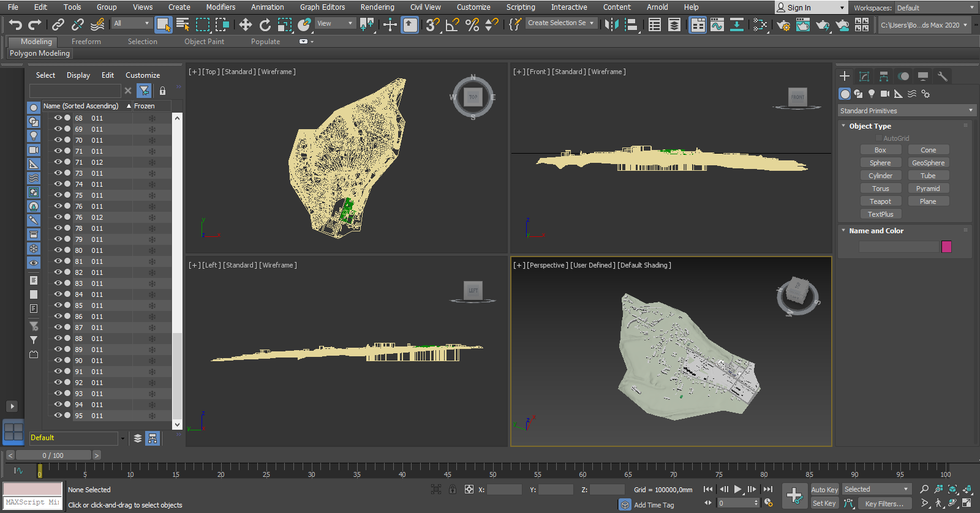The image size is (980, 513).
Task: Switch to the Freeform ribbon tab
Action: pos(86,42)
